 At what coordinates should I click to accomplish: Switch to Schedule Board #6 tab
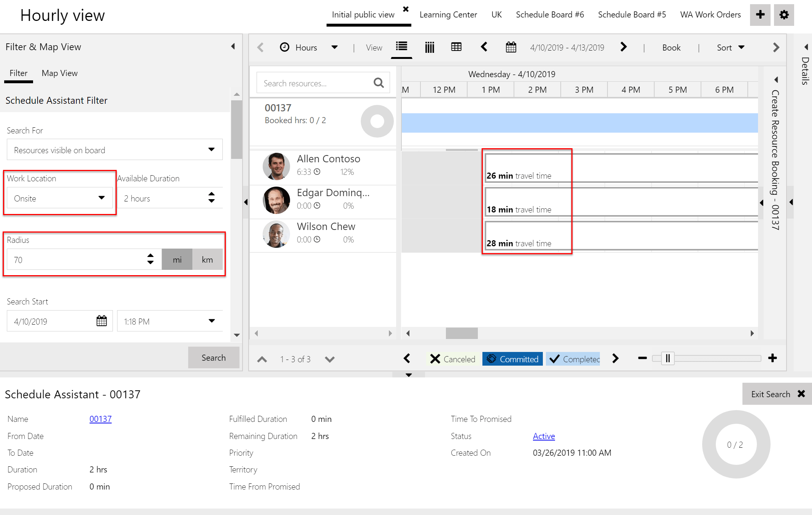[x=550, y=15]
